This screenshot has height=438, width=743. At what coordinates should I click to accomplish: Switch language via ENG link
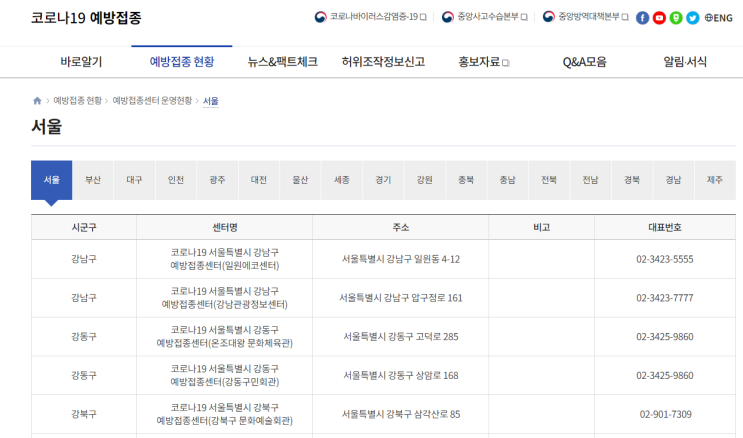pos(718,18)
